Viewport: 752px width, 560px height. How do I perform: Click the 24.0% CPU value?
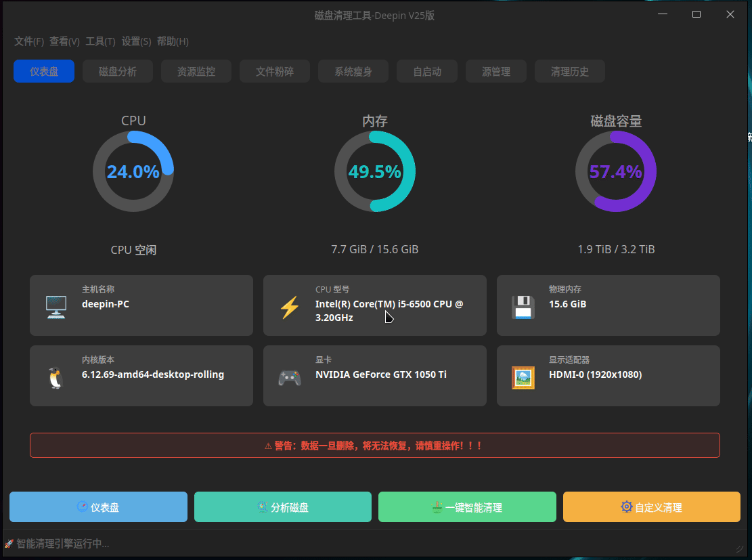click(133, 171)
